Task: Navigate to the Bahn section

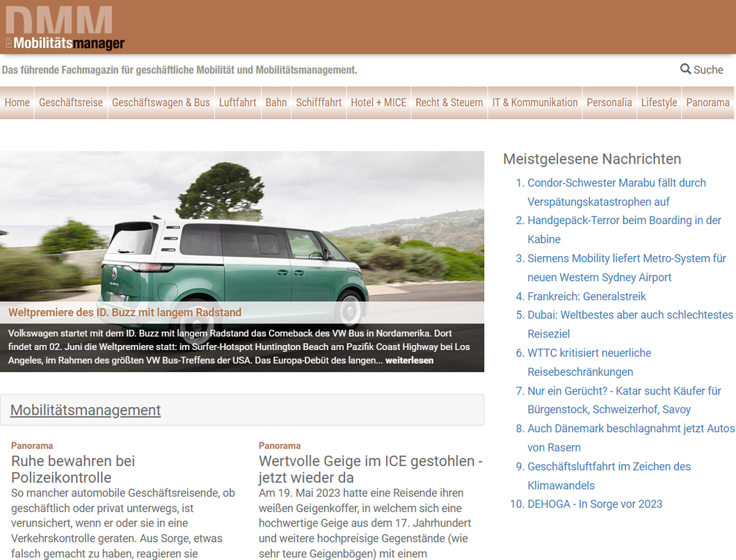Action: (276, 102)
